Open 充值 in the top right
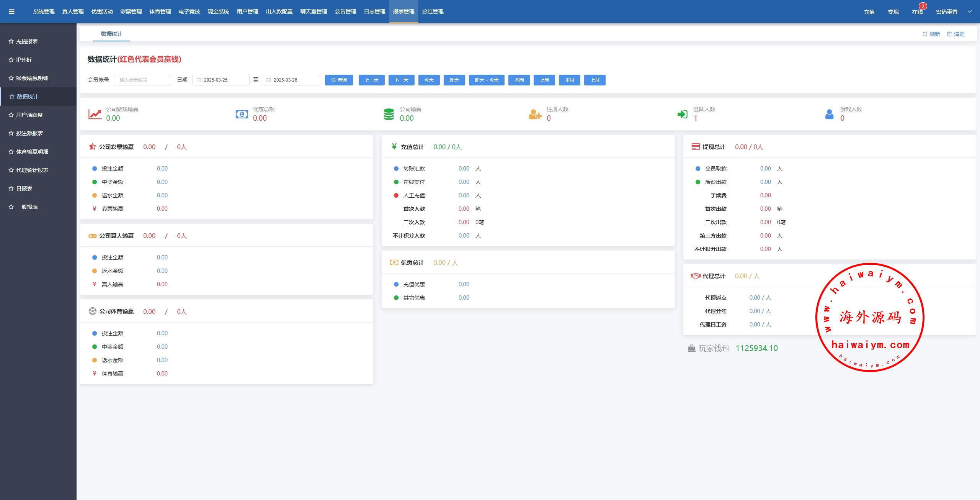This screenshot has width=980, height=500. 869,12
